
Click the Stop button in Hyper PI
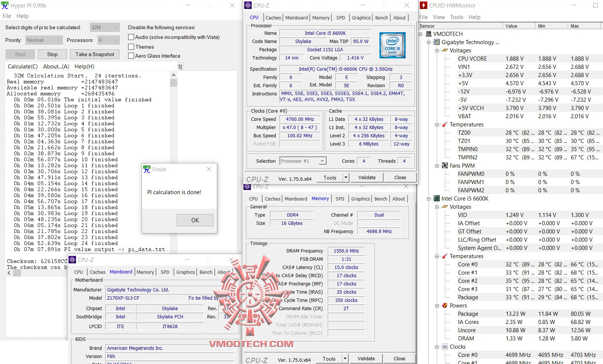pyautogui.click(x=52, y=54)
